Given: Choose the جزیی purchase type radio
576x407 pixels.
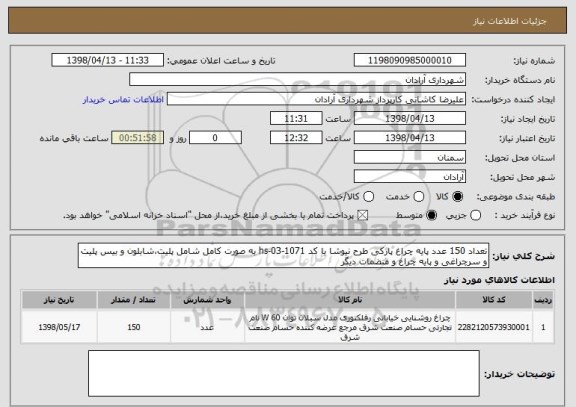Looking at the screenshot, I should coord(475,215).
